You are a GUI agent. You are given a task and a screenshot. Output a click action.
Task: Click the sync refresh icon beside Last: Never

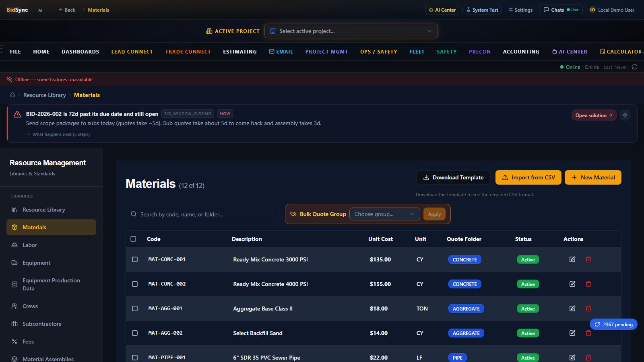[x=635, y=67]
